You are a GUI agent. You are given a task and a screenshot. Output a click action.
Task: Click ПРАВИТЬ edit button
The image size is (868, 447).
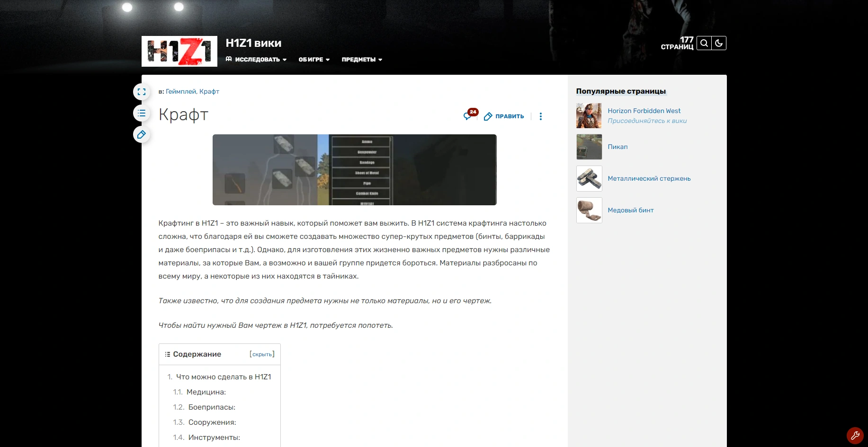(x=504, y=116)
